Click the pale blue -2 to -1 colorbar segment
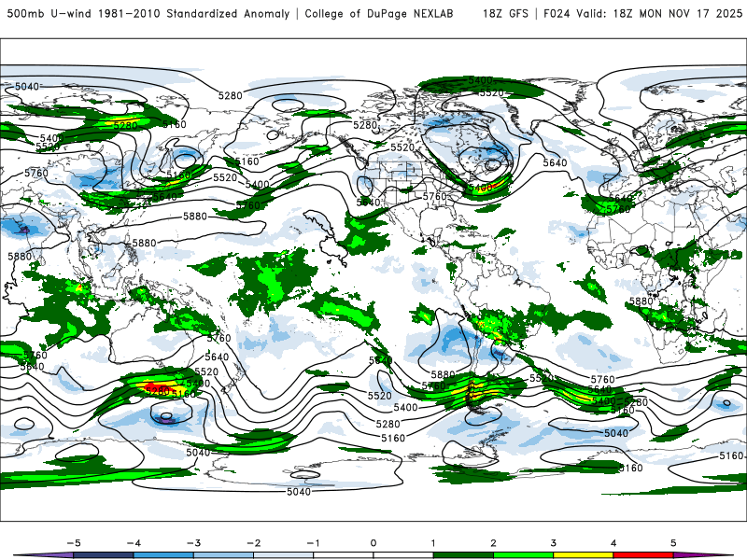747x560 pixels. (283, 555)
